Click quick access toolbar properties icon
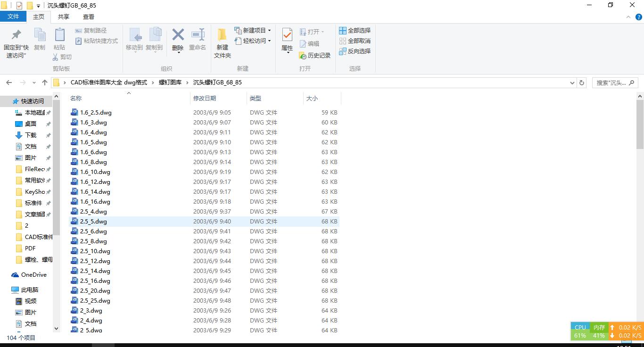This screenshot has width=644, height=347. 19,6
